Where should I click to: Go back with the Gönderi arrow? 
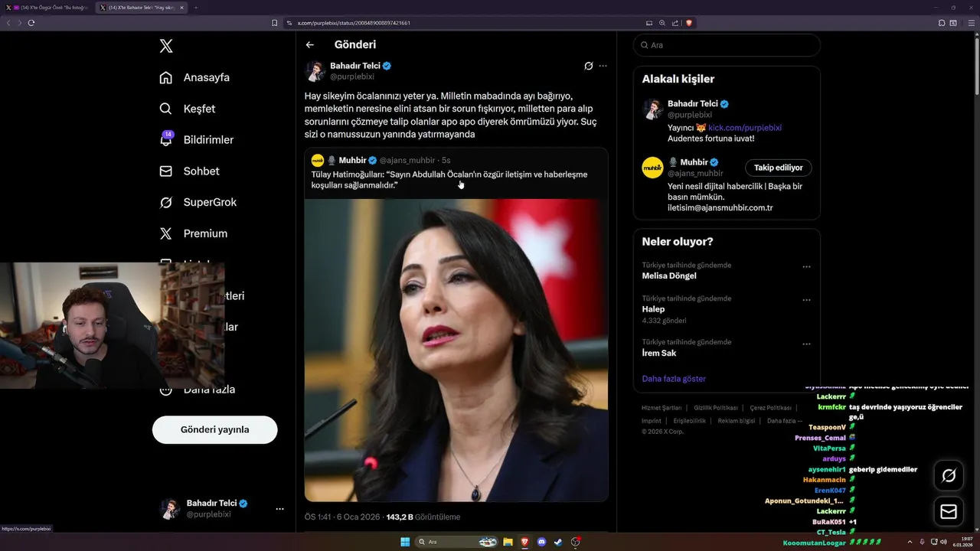point(310,44)
